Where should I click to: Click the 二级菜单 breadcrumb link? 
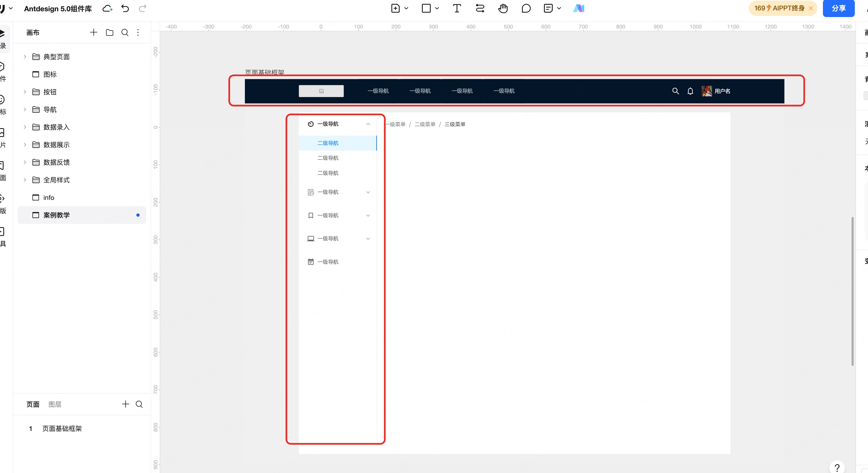[x=425, y=124]
